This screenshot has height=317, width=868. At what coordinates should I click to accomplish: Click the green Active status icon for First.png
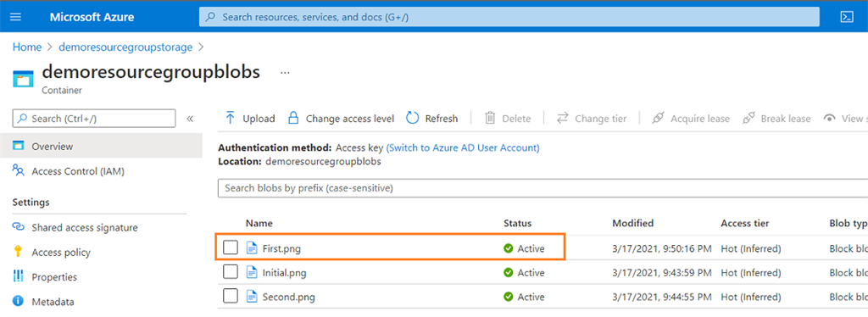509,249
